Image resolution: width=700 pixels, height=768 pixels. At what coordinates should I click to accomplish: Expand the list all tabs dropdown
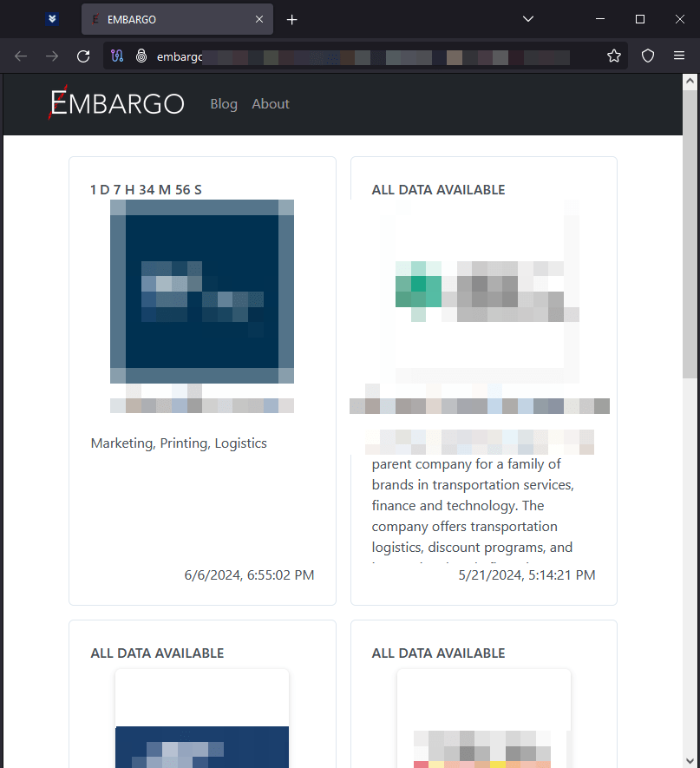click(529, 19)
